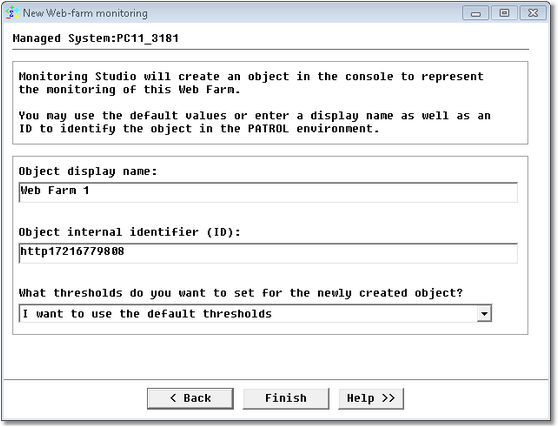The image size is (558, 428).
Task: Click the 'Managed System:PC11_3181' text
Action: [95, 38]
